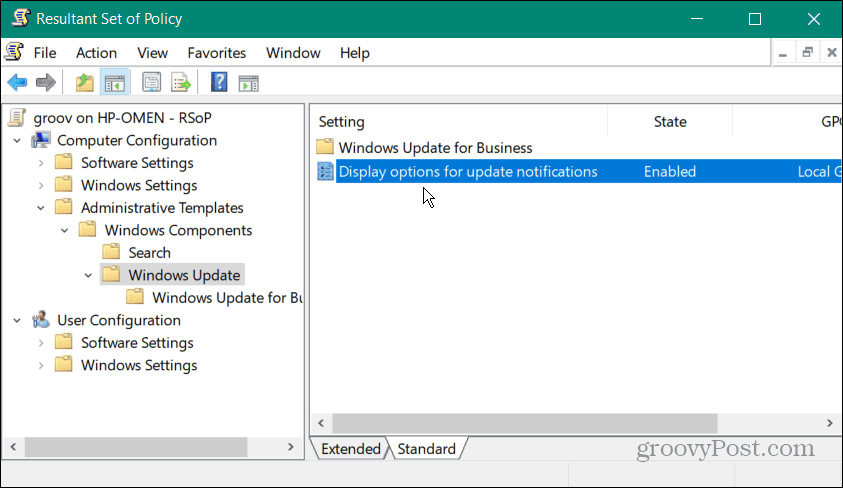Screen dimensions: 843x488
Task: Select Windows Update for Business list entry
Action: point(435,148)
